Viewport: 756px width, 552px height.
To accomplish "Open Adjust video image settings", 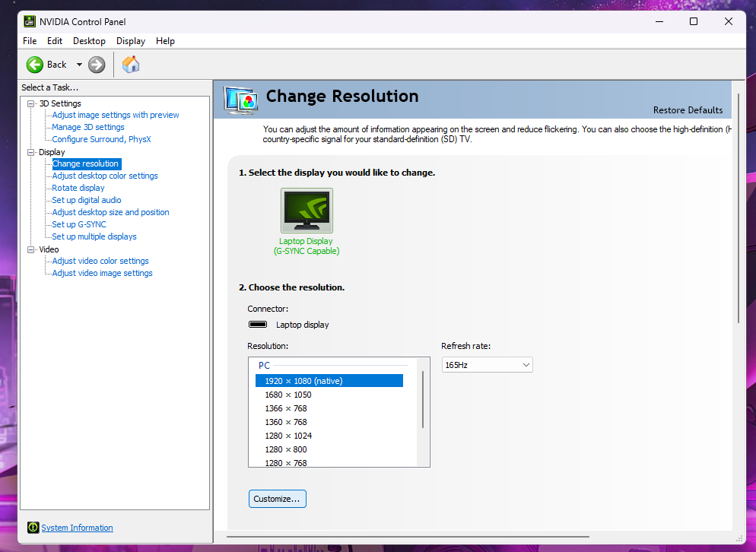I will pos(102,273).
